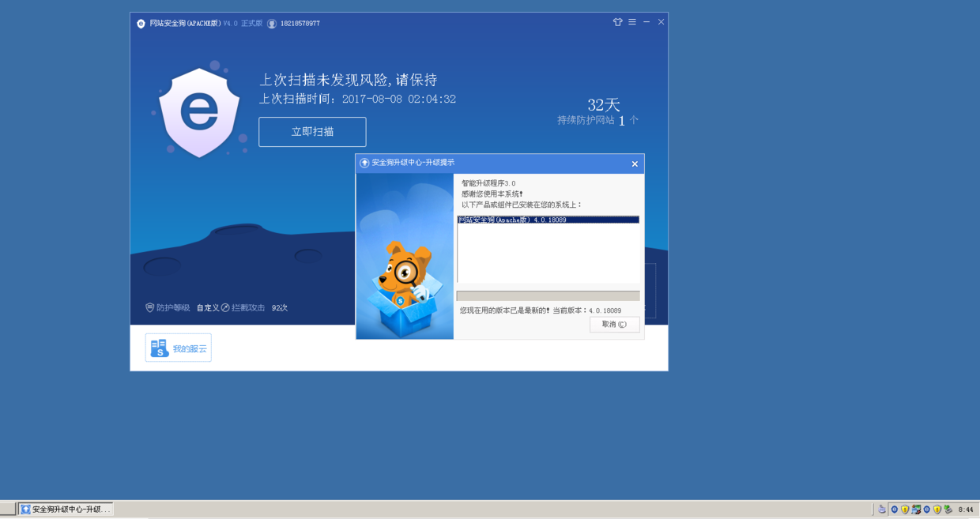The width and height of the screenshot is (980, 519).
Task: Open the skin (shirt) icon in the title bar
Action: pos(618,22)
